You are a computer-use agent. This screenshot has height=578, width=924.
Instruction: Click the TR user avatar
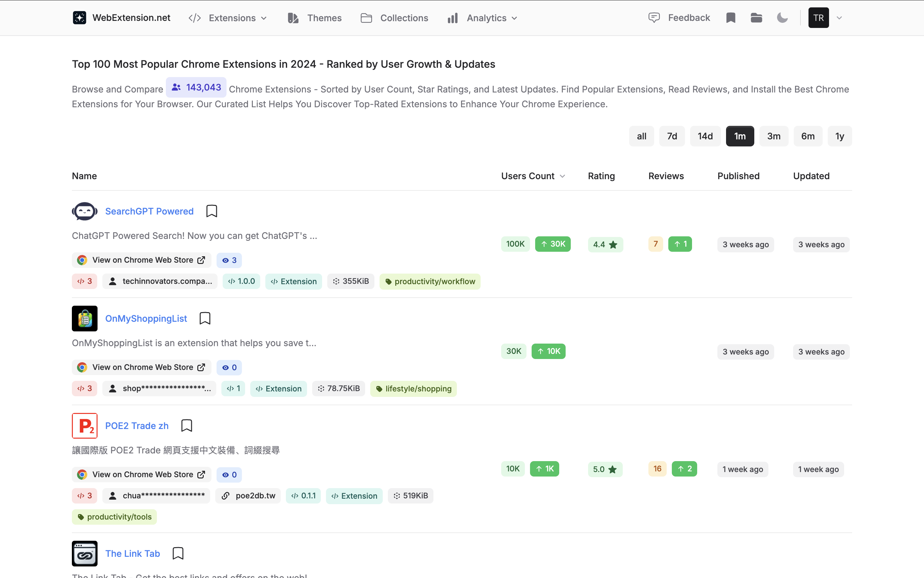(819, 18)
